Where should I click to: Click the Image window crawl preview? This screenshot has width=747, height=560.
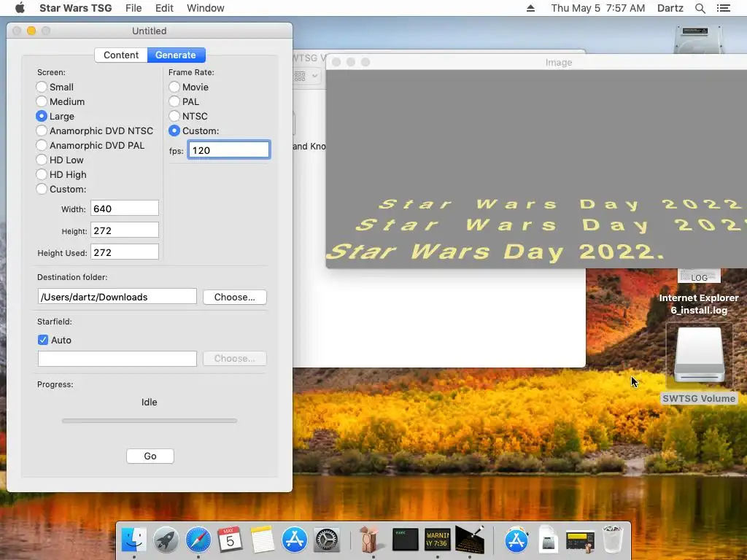(536, 168)
